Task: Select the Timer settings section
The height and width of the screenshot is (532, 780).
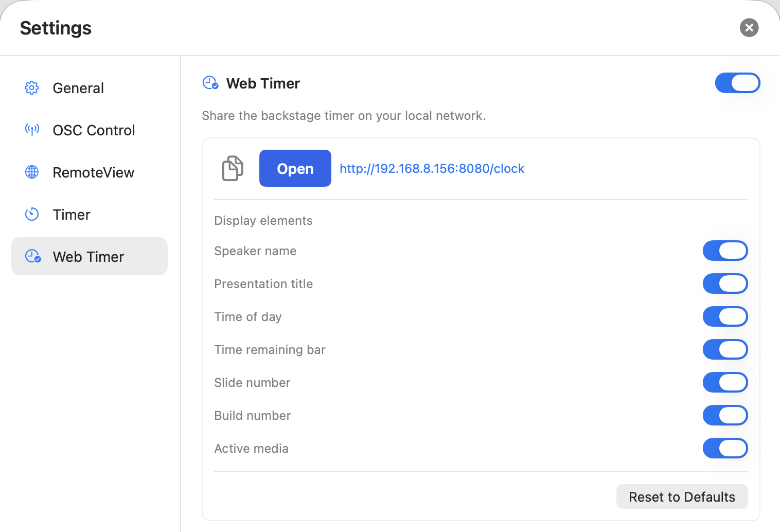Action: (90, 215)
